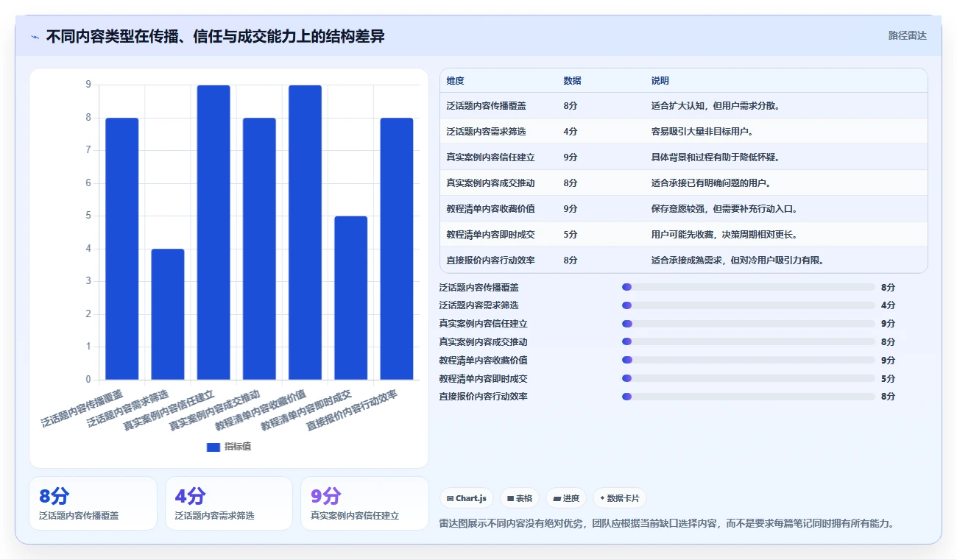Click description 适合承接成熟需求，但对冷用户吸引力有限。
957x560 pixels.
738,260
